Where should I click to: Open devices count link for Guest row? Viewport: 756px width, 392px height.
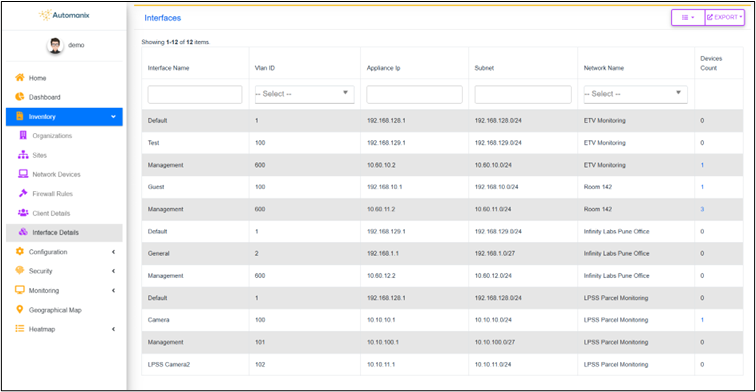coord(702,187)
